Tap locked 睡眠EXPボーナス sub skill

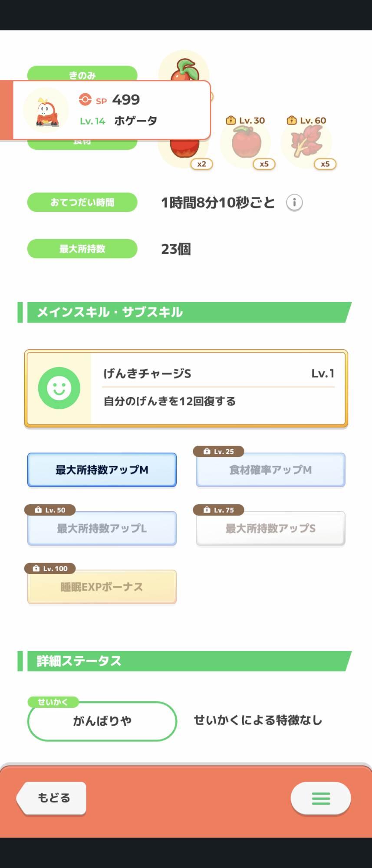point(102,587)
